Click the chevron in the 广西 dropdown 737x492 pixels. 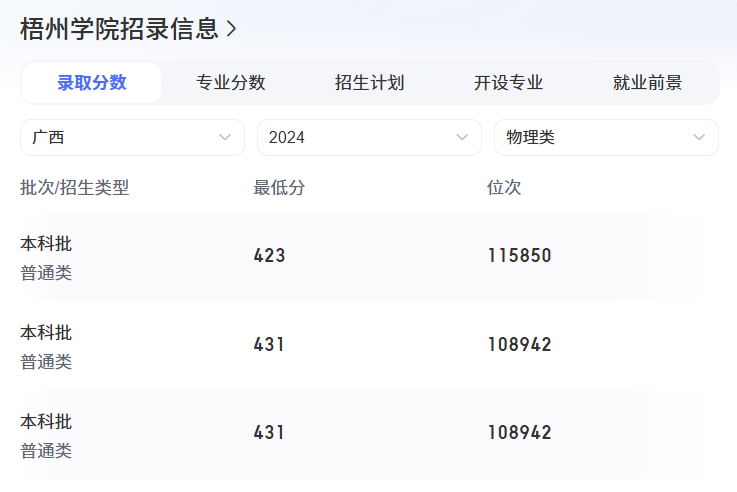click(x=225, y=137)
